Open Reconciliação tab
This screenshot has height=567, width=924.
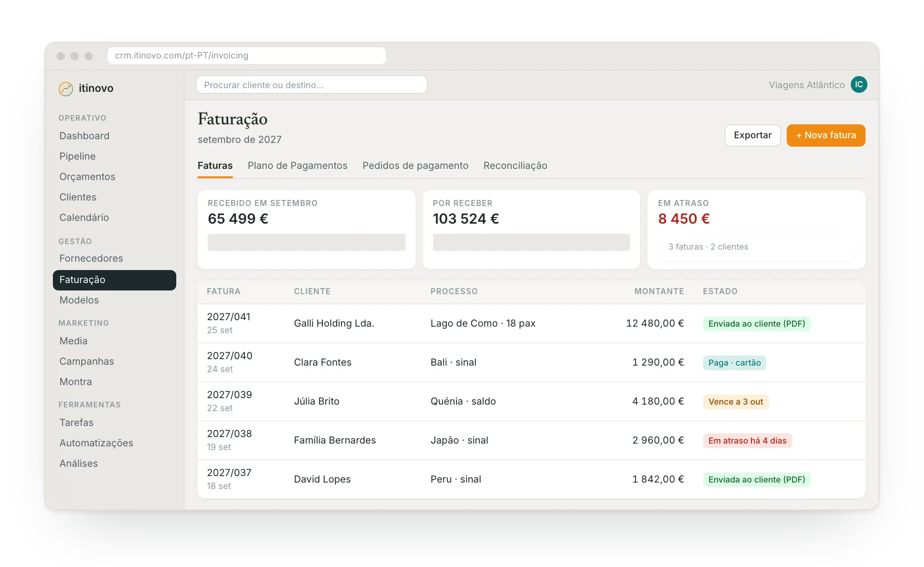pos(515,166)
